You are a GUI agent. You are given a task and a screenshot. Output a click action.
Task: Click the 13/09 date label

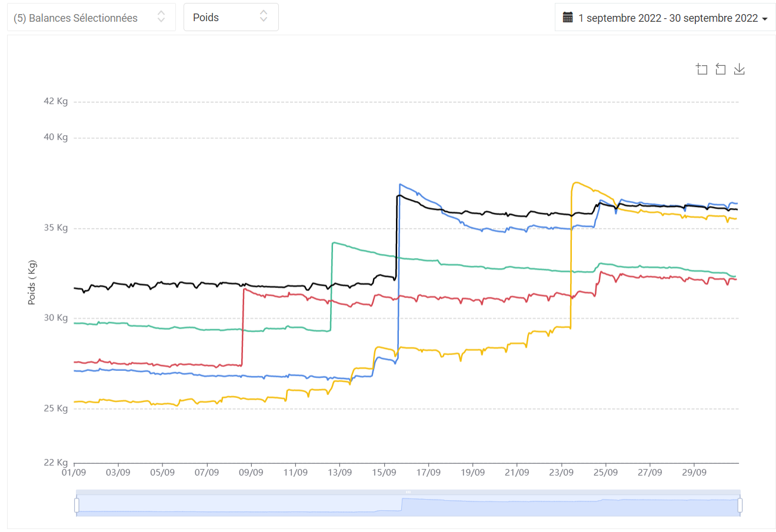(340, 472)
